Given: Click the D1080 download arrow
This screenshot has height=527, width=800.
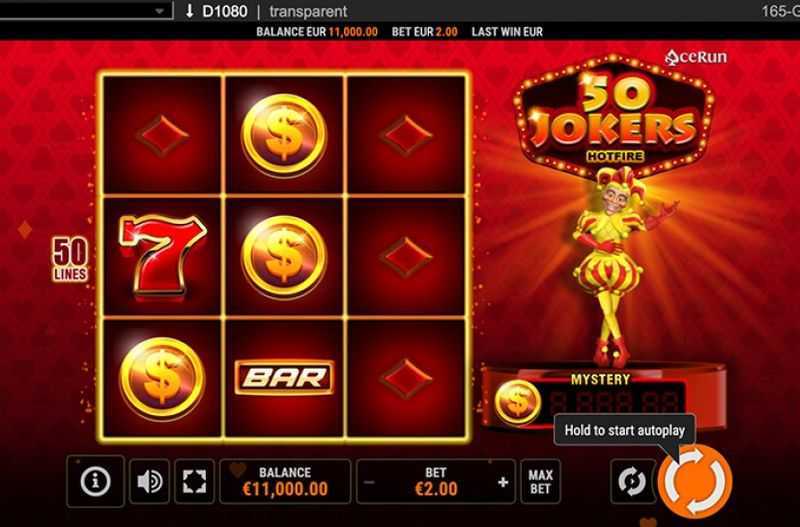Looking at the screenshot, I should 189,11.
